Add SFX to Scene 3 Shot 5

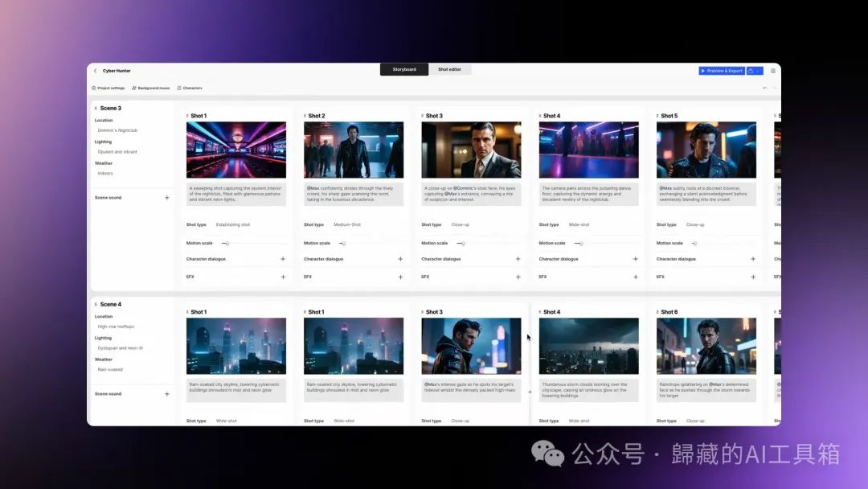pyautogui.click(x=753, y=277)
